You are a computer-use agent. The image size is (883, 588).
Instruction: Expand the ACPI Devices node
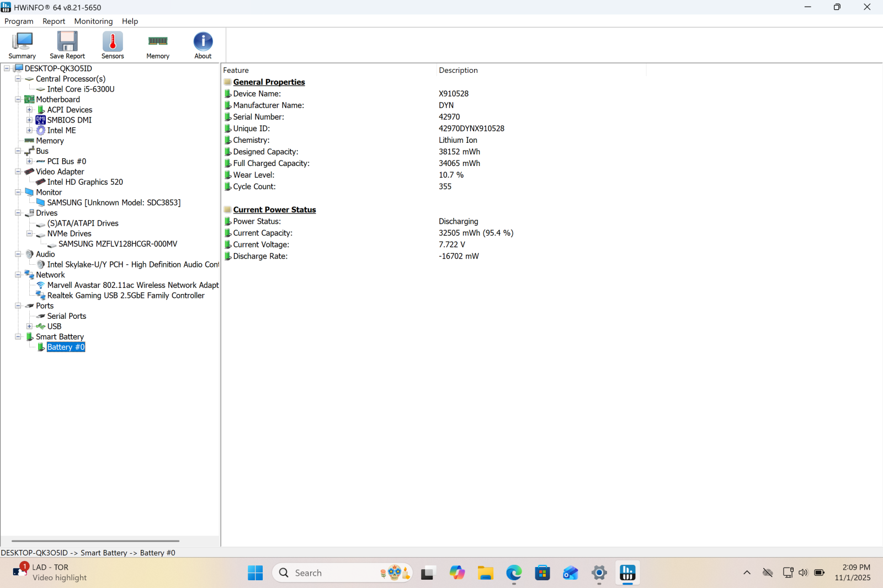[x=30, y=110]
